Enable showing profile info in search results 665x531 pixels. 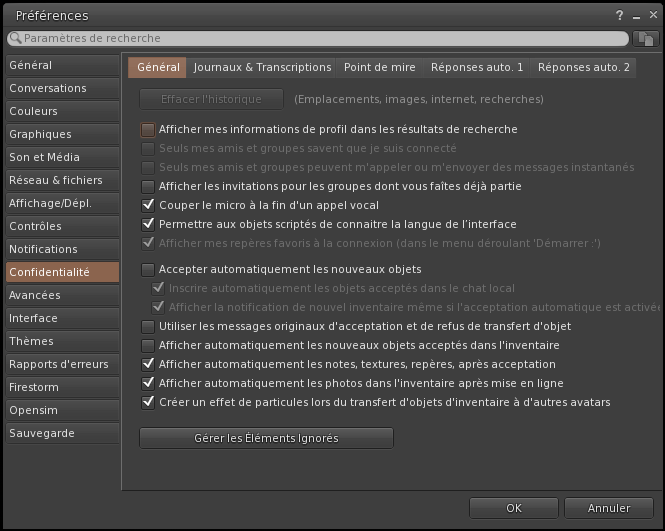[148, 129]
